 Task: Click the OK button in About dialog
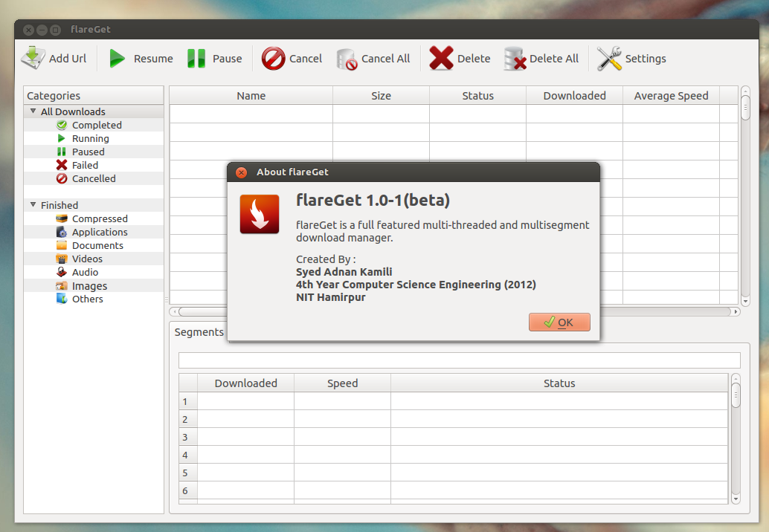coord(559,322)
